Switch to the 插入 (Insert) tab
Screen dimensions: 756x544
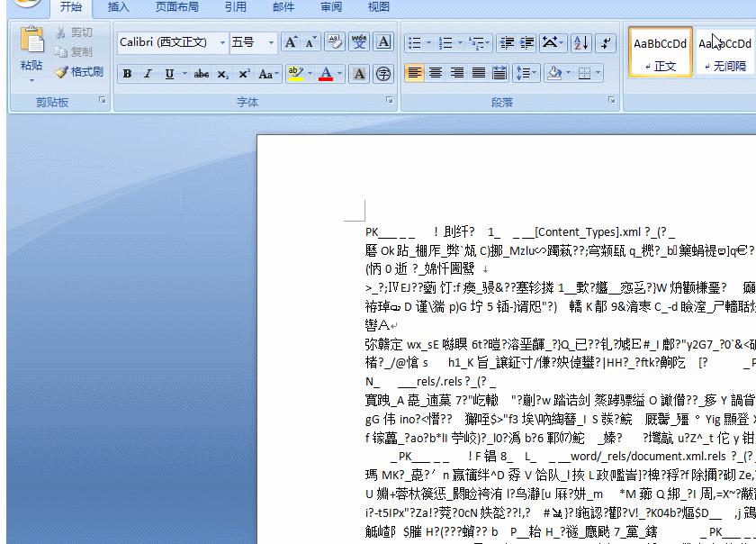(x=119, y=7)
